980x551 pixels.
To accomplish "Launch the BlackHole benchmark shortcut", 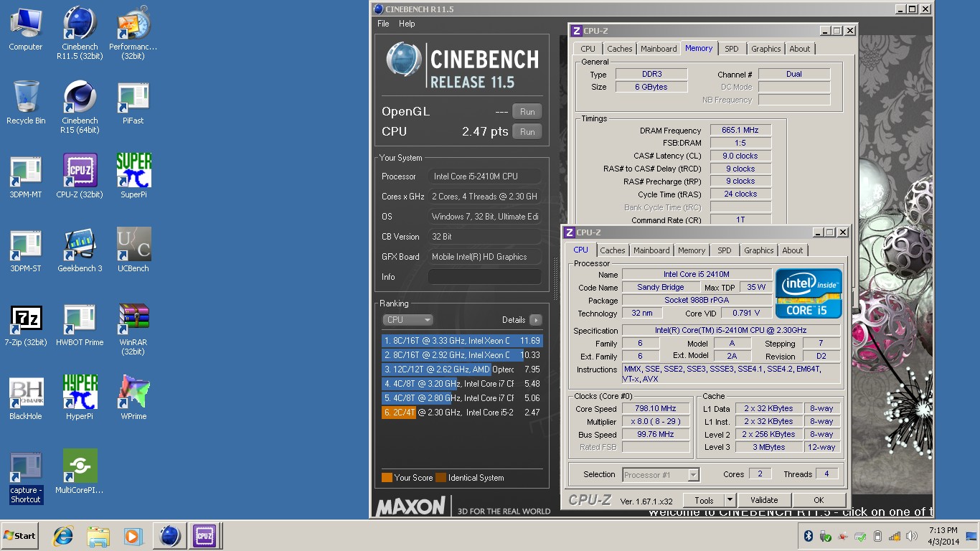I will click(26, 398).
